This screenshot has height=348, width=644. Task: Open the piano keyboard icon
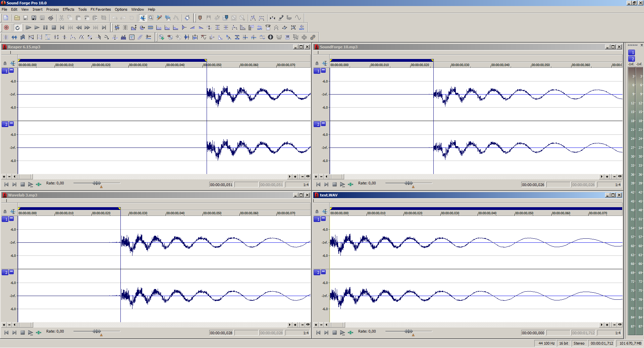287,37
